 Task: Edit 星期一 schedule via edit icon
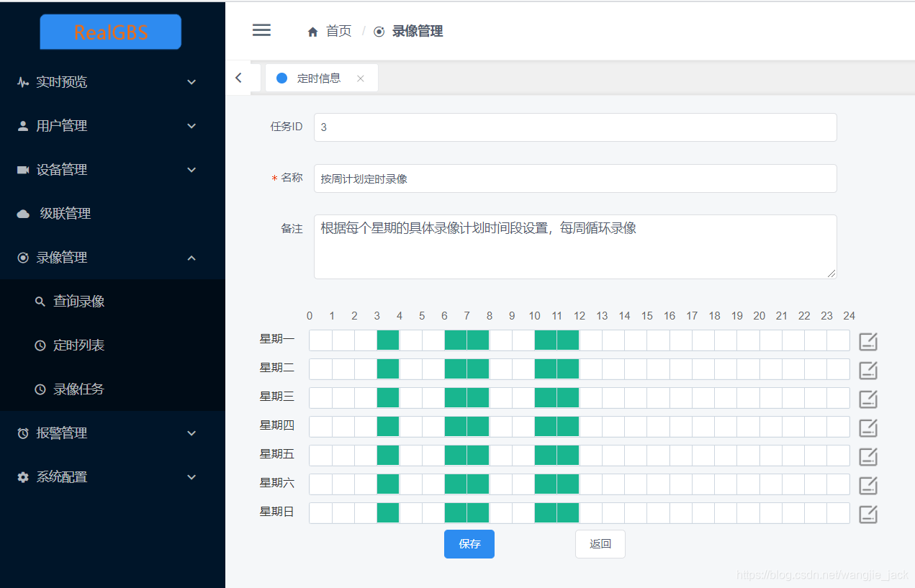pos(868,341)
